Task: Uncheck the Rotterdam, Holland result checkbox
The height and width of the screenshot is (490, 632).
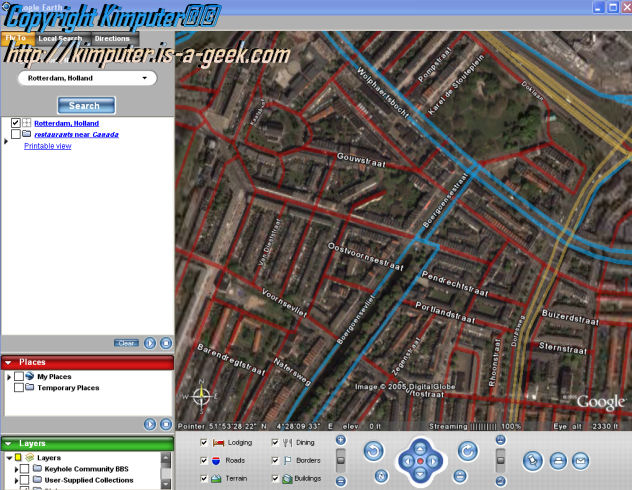Action: [15, 123]
